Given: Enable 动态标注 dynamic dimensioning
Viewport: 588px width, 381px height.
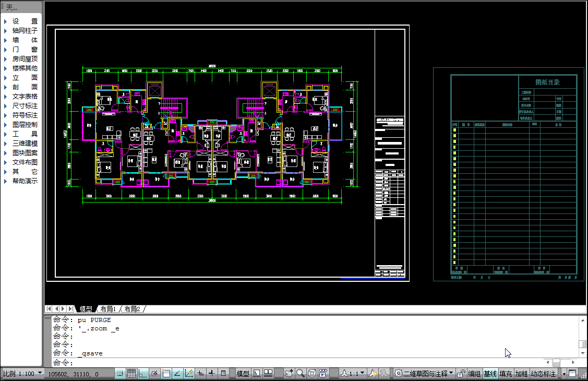Looking at the screenshot, I should [543, 374].
